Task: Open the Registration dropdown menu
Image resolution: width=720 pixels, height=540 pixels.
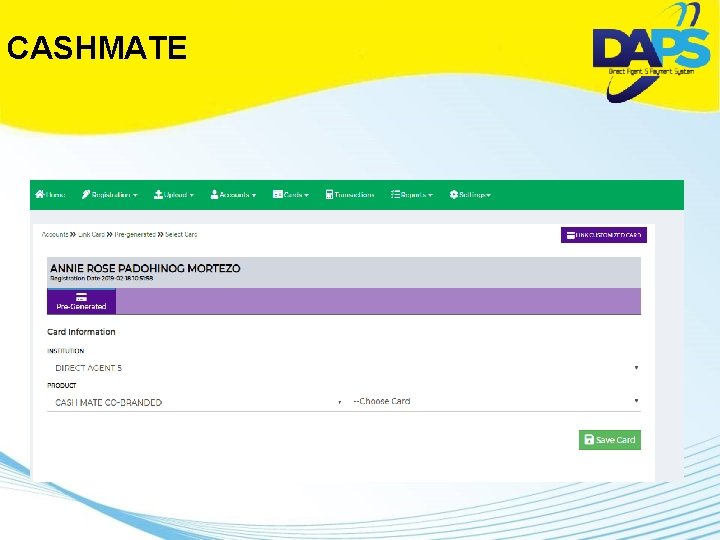Action: [110, 195]
